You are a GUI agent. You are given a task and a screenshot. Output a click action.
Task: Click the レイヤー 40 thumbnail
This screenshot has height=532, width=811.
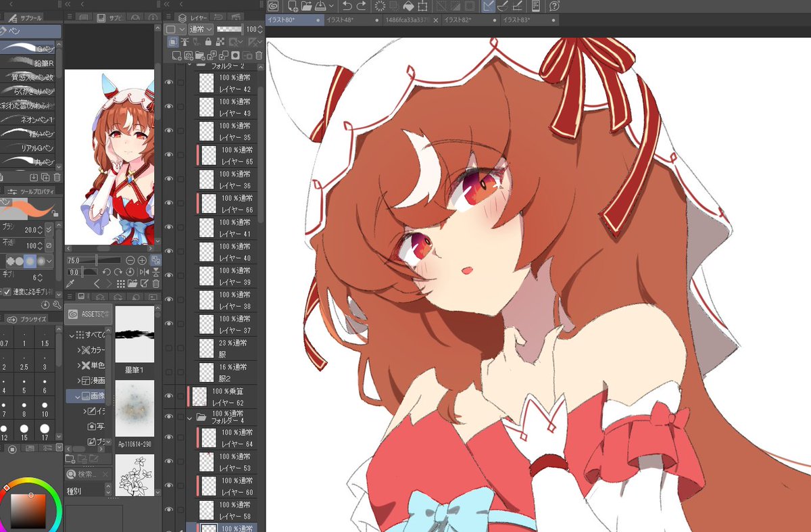[206, 251]
